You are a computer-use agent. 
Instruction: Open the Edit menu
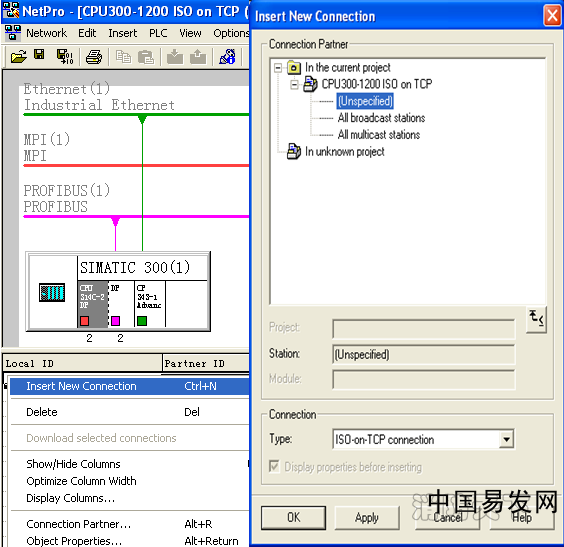coord(87,33)
